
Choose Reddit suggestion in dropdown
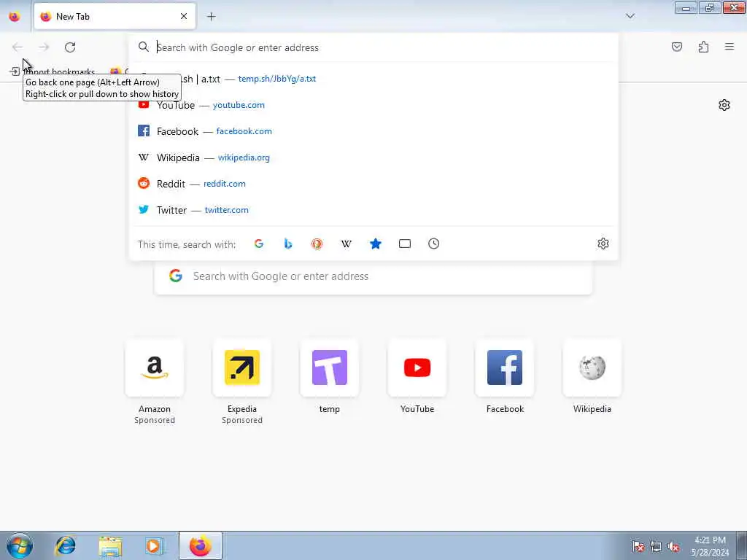[x=373, y=183]
